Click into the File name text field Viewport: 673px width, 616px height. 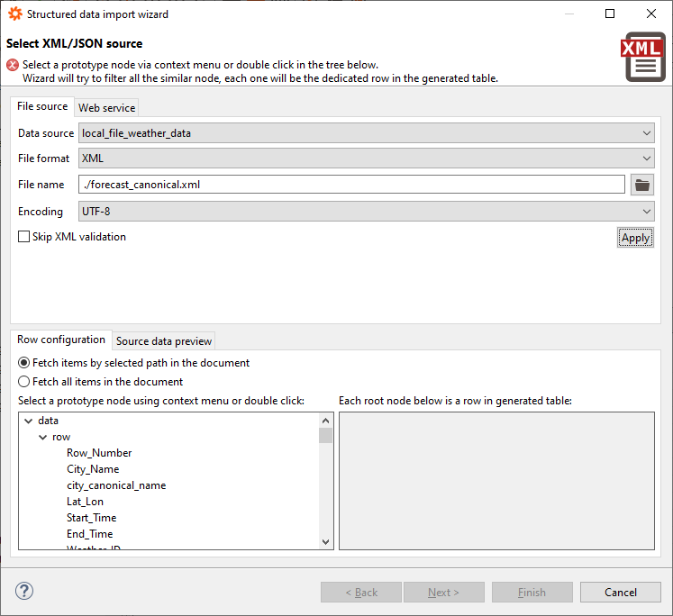[x=351, y=185]
